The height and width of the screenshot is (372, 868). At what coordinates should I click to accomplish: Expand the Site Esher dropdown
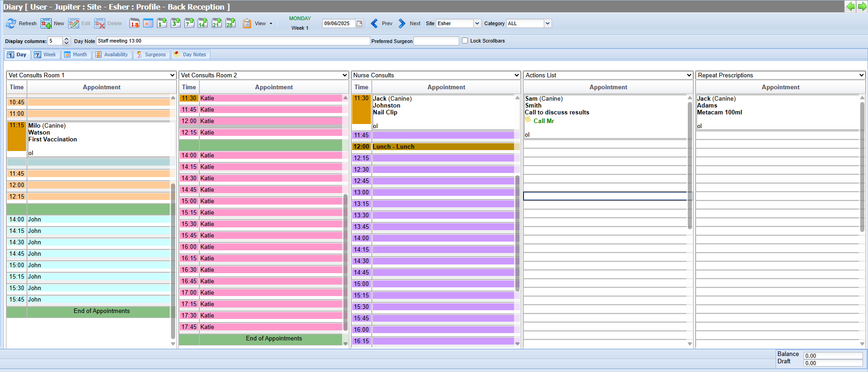(477, 23)
